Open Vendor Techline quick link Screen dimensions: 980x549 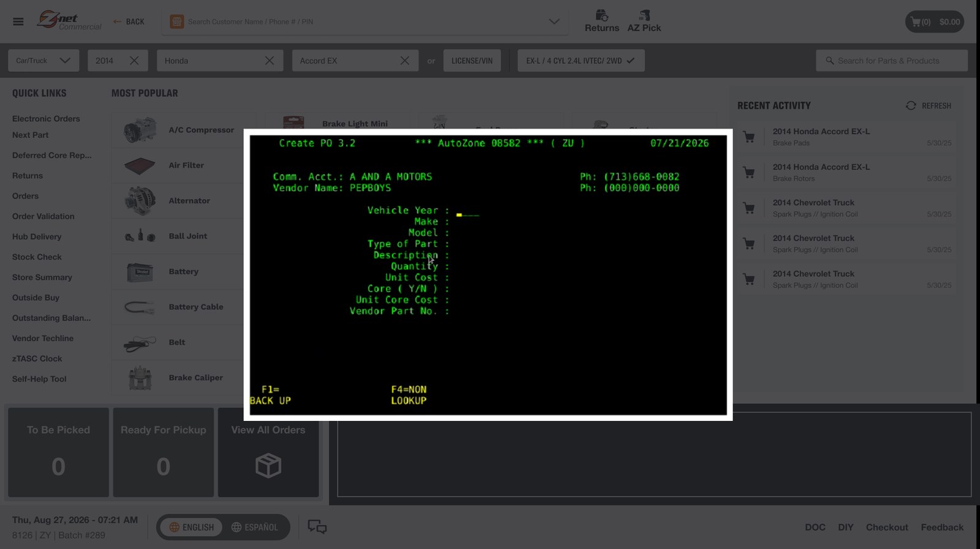point(43,338)
